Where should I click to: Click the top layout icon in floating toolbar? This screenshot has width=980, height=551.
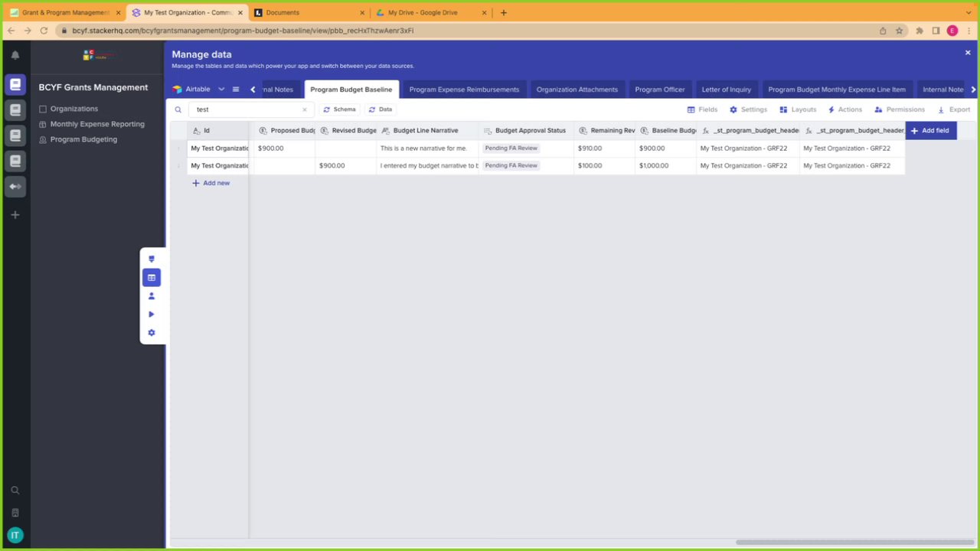pos(152,259)
